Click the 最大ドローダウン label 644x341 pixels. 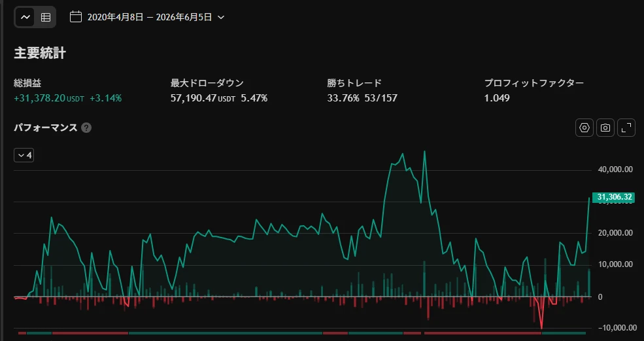(207, 84)
